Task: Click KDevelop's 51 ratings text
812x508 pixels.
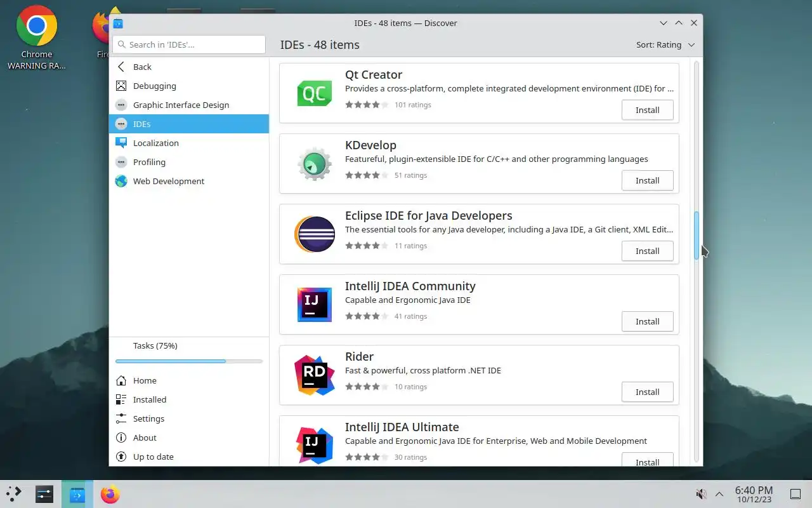Action: pyautogui.click(x=410, y=175)
